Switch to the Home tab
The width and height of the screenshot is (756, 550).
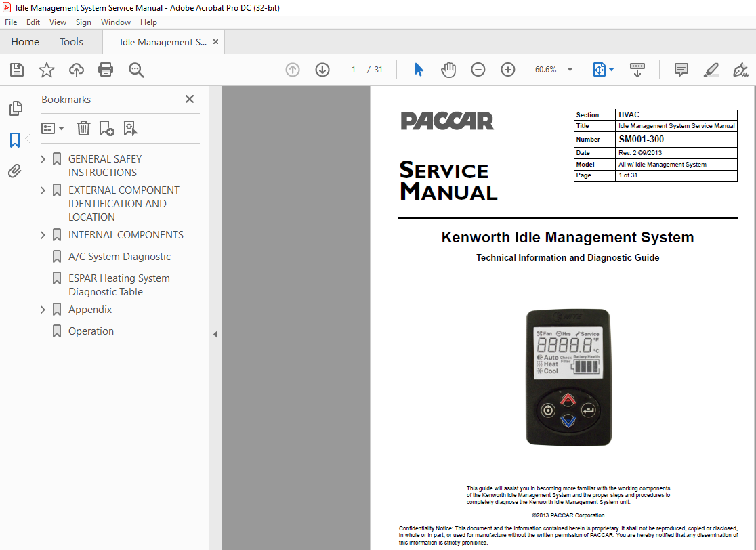(25, 42)
